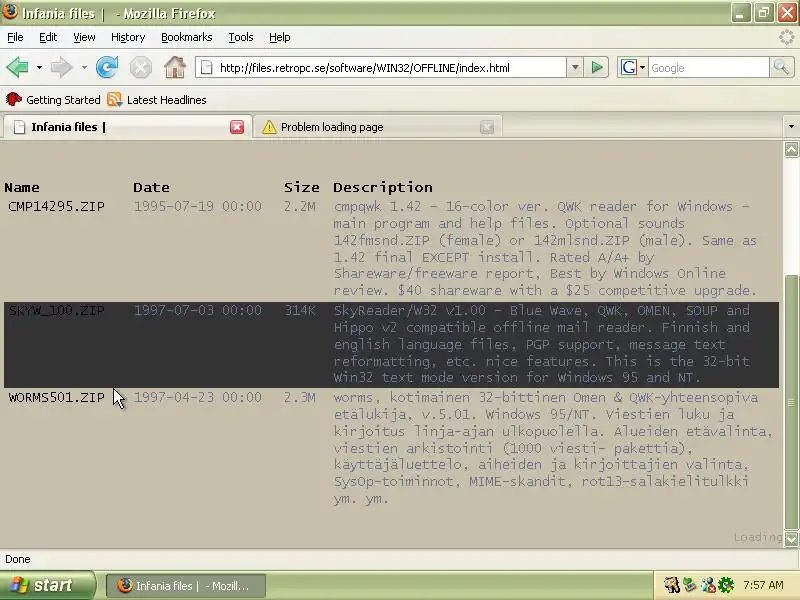The height and width of the screenshot is (600, 800).
Task: Open the Windows Start menu
Action: click(x=47, y=585)
